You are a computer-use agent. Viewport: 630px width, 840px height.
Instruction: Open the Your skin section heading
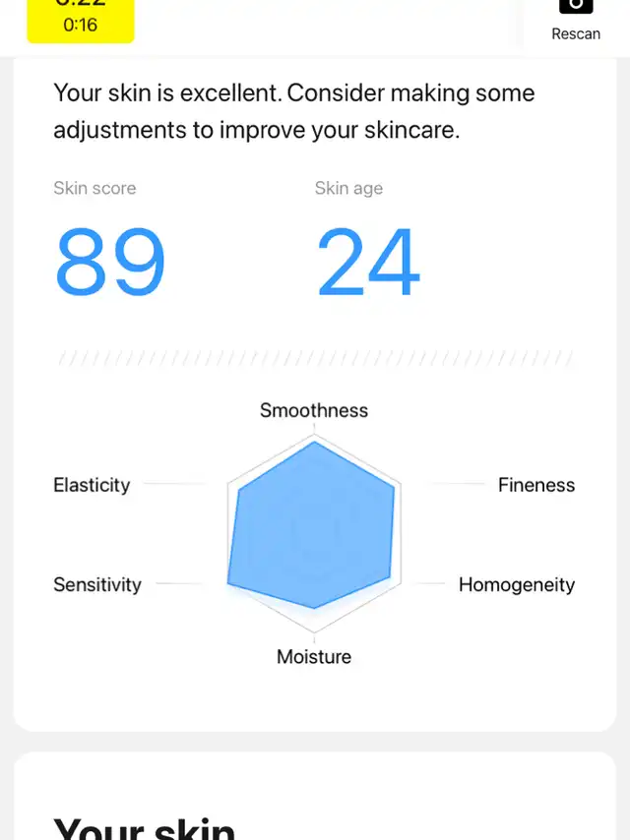(145, 827)
